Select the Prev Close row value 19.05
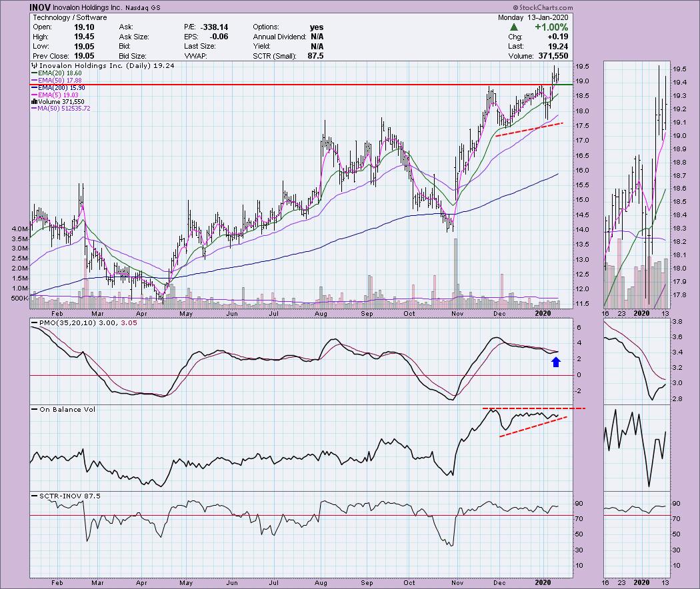The image size is (700, 589). point(84,56)
